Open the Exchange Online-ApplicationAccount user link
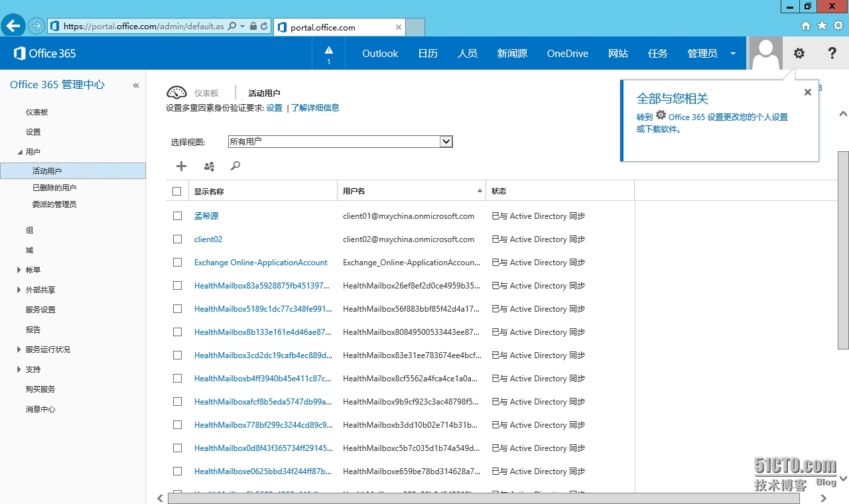 pos(261,263)
